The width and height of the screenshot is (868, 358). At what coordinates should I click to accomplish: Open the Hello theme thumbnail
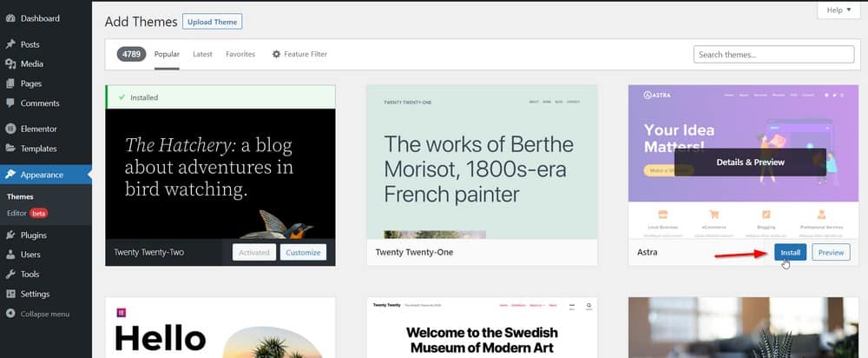pyautogui.click(x=220, y=328)
